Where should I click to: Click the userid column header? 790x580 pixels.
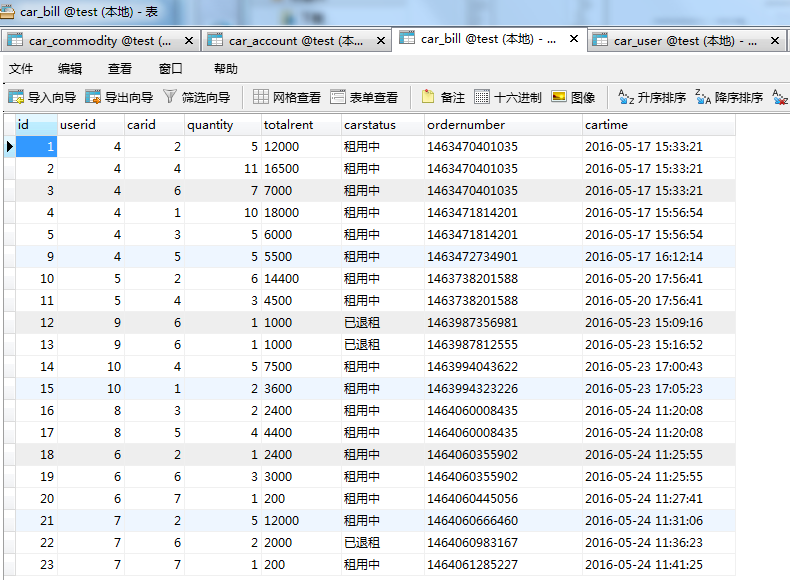point(91,124)
